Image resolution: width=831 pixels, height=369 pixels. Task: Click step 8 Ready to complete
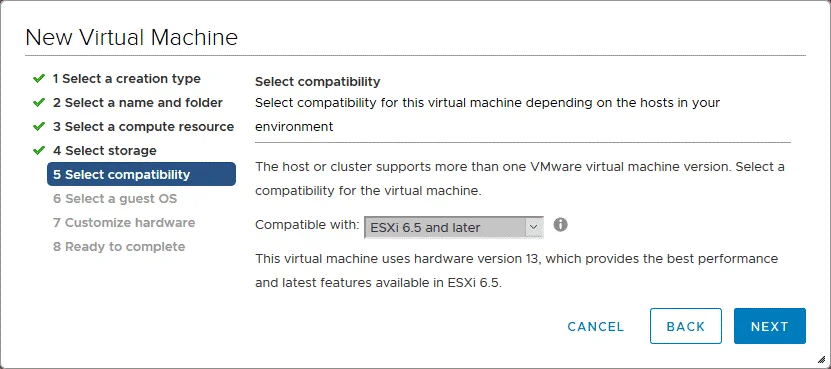pos(119,247)
